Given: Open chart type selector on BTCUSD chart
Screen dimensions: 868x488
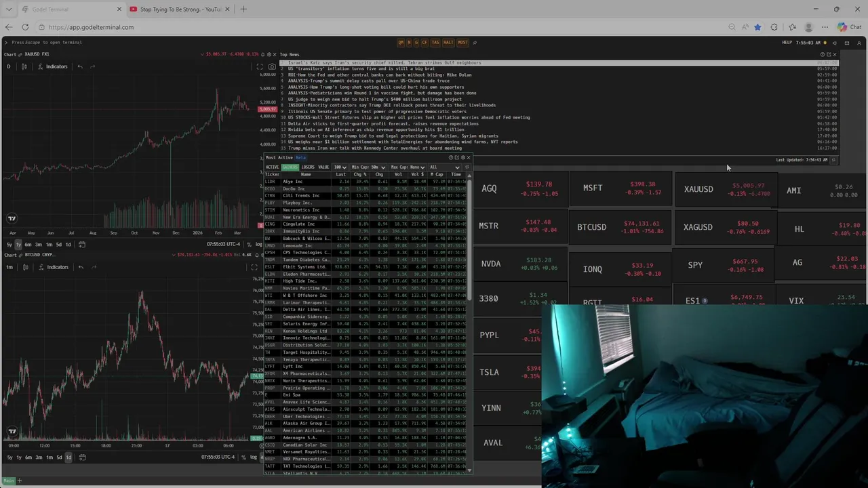Looking at the screenshot, I should (x=25, y=267).
